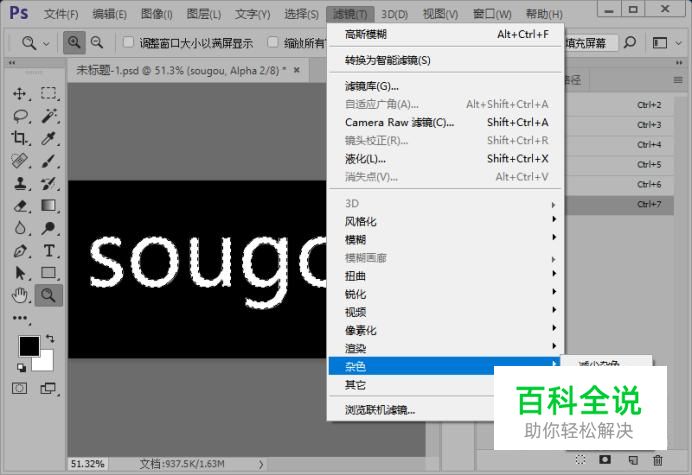Select the Pen tool

click(19, 251)
